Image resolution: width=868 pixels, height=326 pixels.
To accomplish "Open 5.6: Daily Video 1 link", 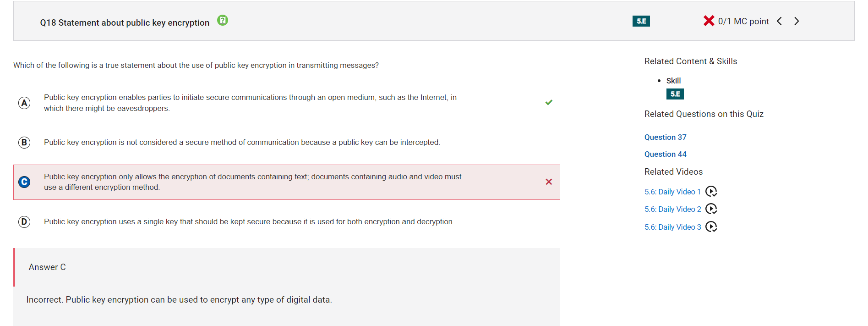I will click(672, 192).
